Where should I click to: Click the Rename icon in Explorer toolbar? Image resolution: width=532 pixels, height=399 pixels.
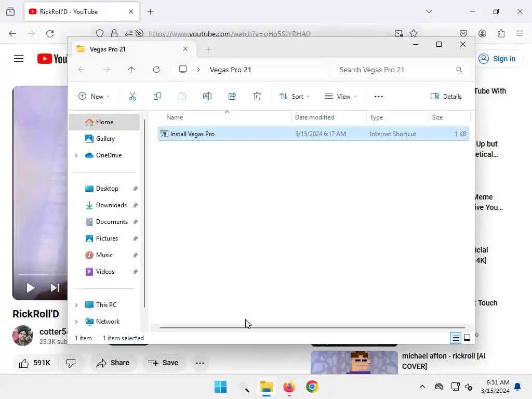[207, 96]
